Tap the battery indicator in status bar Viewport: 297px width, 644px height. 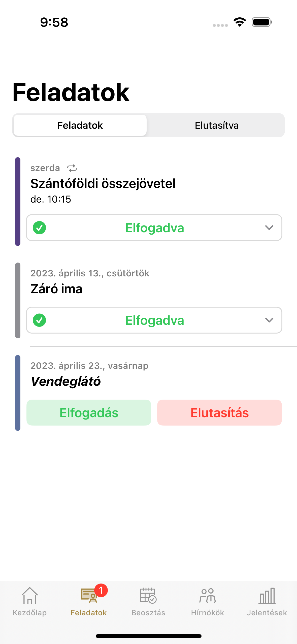[x=262, y=22]
